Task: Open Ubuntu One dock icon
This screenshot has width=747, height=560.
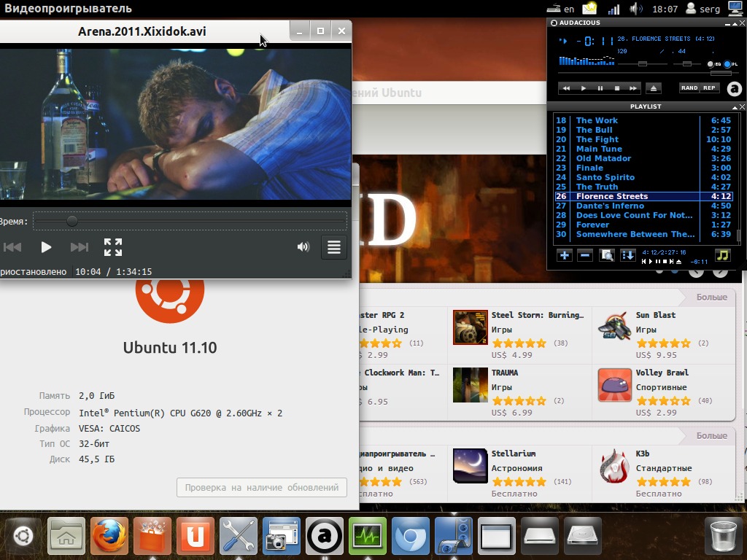Action: pos(195,536)
